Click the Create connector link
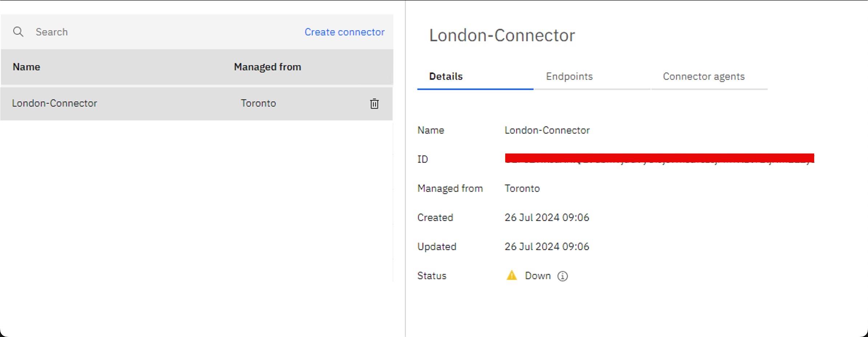The width and height of the screenshot is (868, 337). (x=344, y=32)
